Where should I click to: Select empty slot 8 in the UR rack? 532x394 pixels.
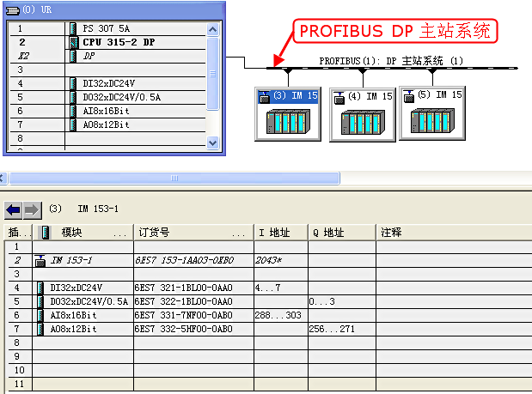pos(107,138)
